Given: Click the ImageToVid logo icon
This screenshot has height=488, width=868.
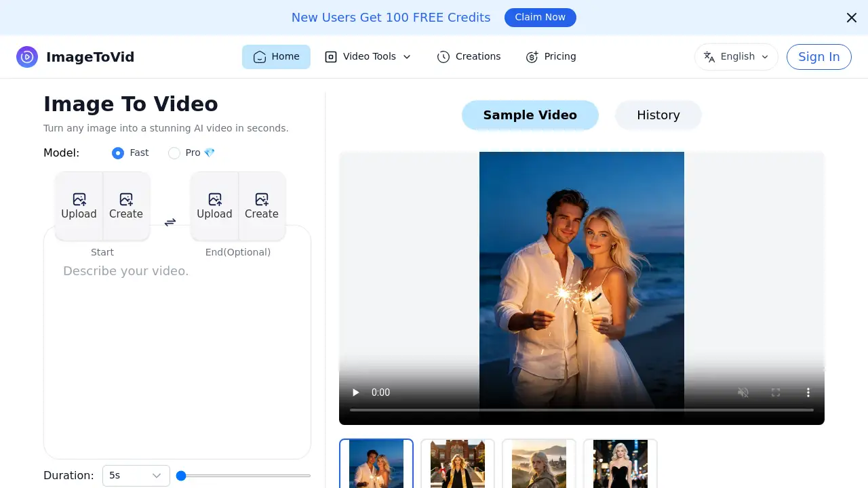Looking at the screenshot, I should coord(27,57).
